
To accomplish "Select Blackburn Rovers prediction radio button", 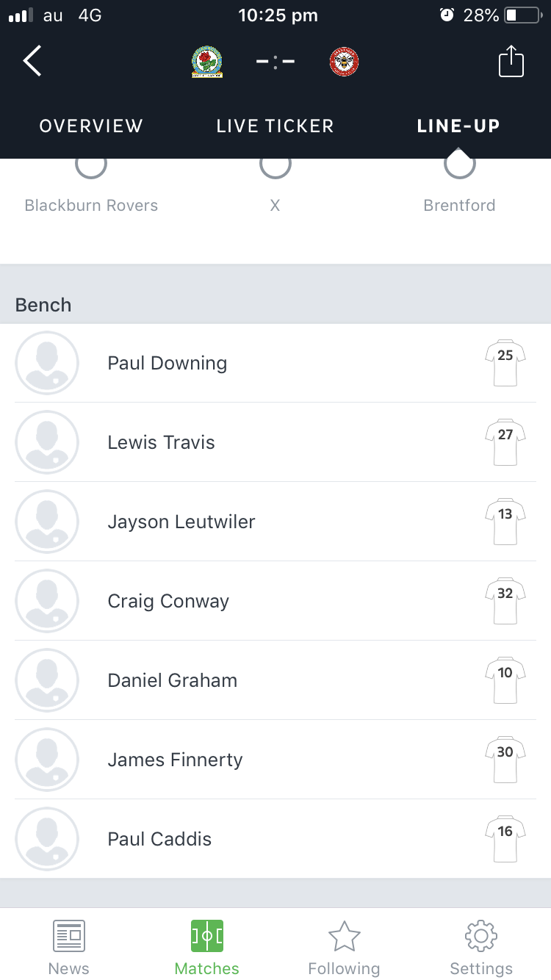I will (x=91, y=166).
